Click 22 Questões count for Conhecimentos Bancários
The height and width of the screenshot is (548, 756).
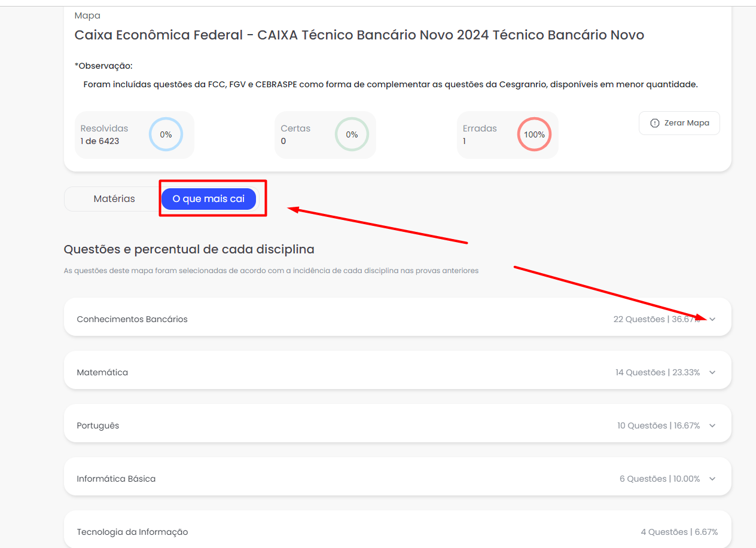[639, 319]
